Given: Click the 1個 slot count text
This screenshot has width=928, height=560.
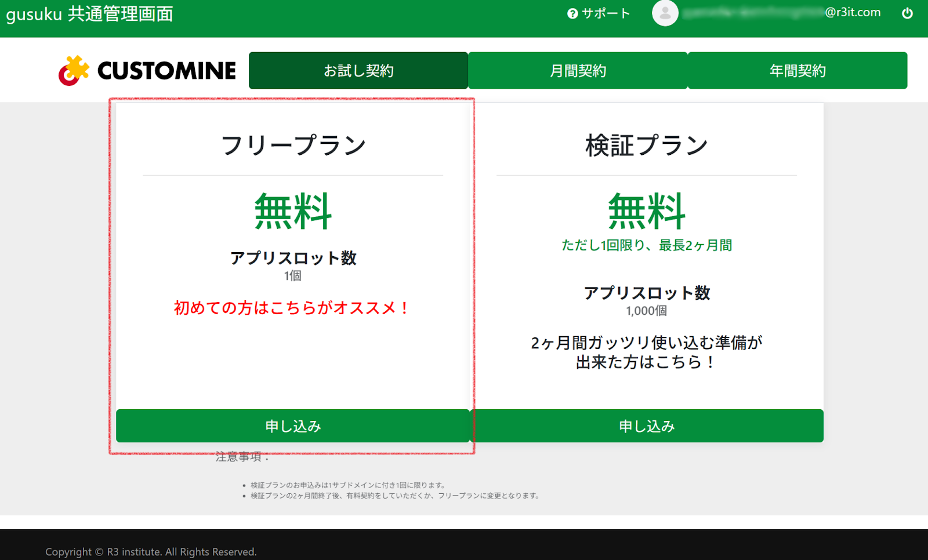Looking at the screenshot, I should (293, 276).
